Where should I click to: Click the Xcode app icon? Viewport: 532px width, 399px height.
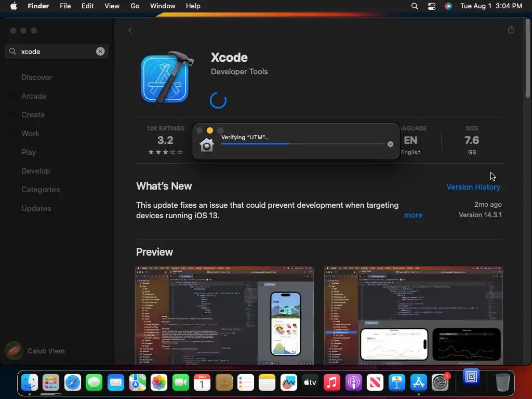coord(167,78)
